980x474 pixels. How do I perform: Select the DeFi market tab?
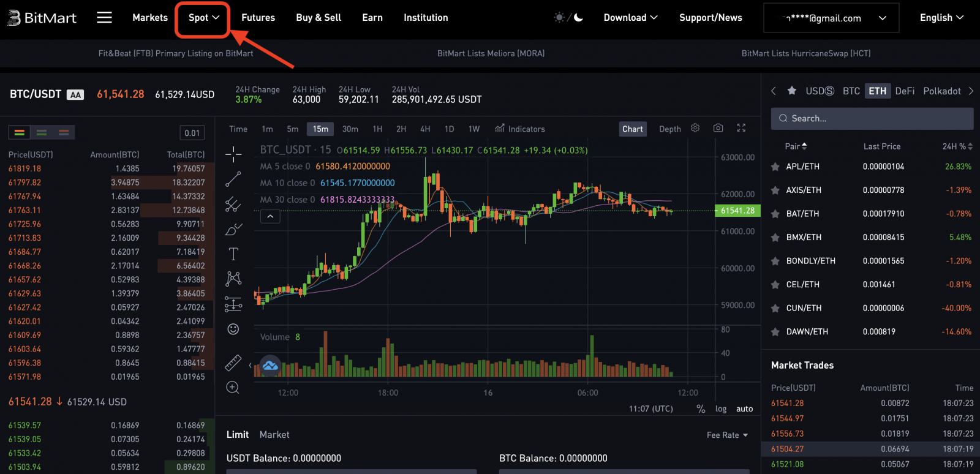pyautogui.click(x=905, y=91)
